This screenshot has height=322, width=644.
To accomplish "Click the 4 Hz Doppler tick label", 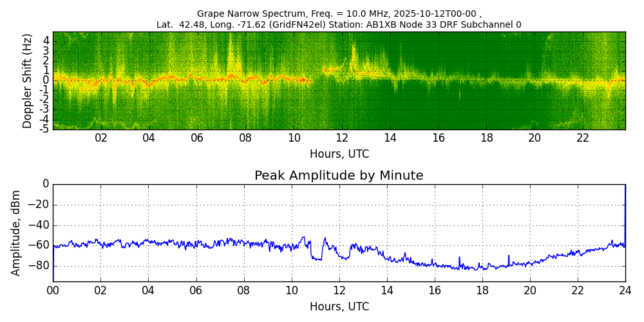I will 46,40.
